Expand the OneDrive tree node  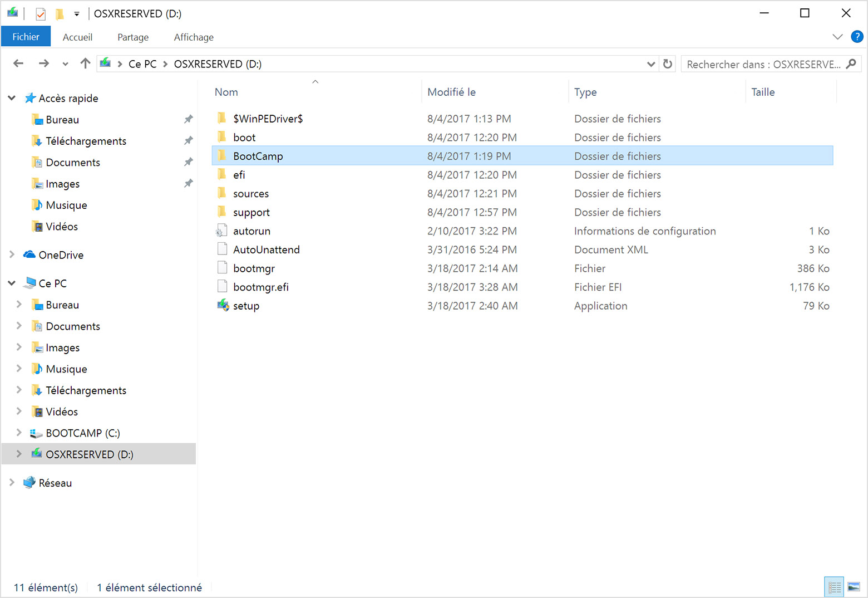tap(12, 254)
